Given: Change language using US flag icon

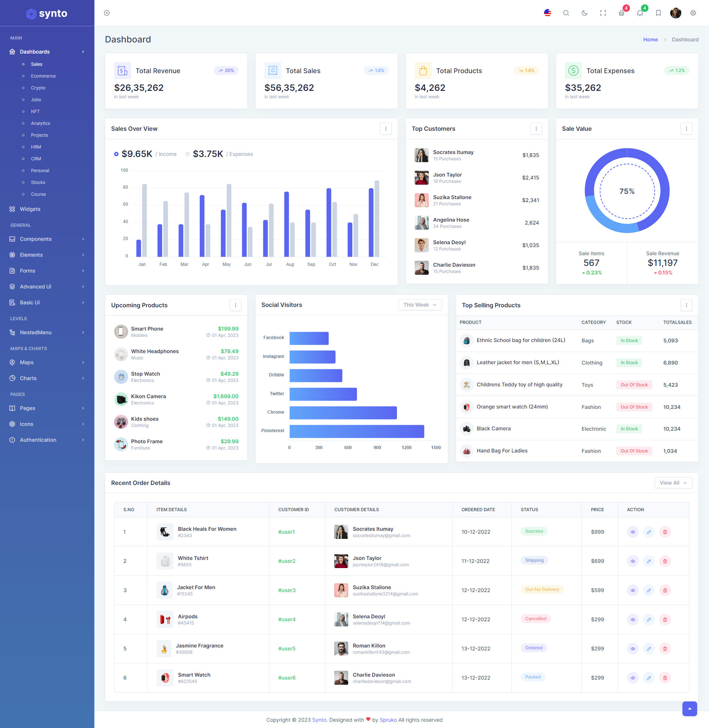Looking at the screenshot, I should tap(547, 13).
